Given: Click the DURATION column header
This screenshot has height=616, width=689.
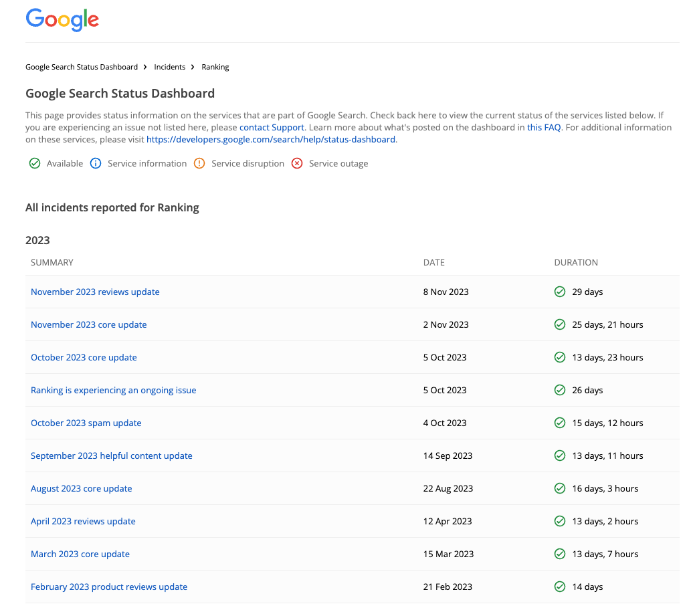Looking at the screenshot, I should [x=576, y=262].
